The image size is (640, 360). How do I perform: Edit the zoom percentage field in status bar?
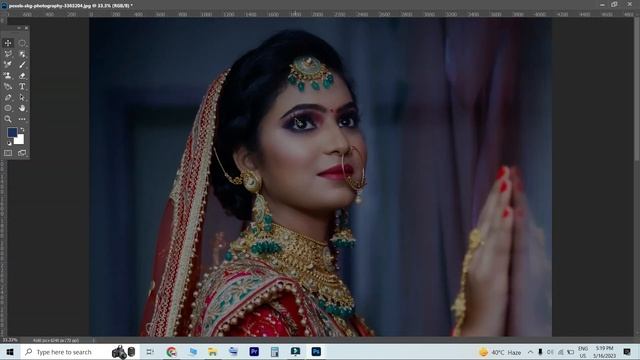point(10,340)
